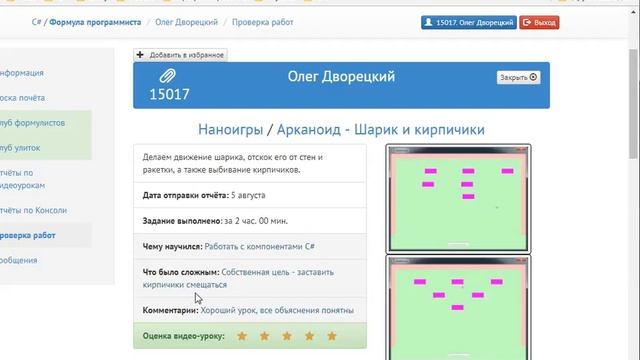Click the fifth rating star

click(x=332, y=336)
